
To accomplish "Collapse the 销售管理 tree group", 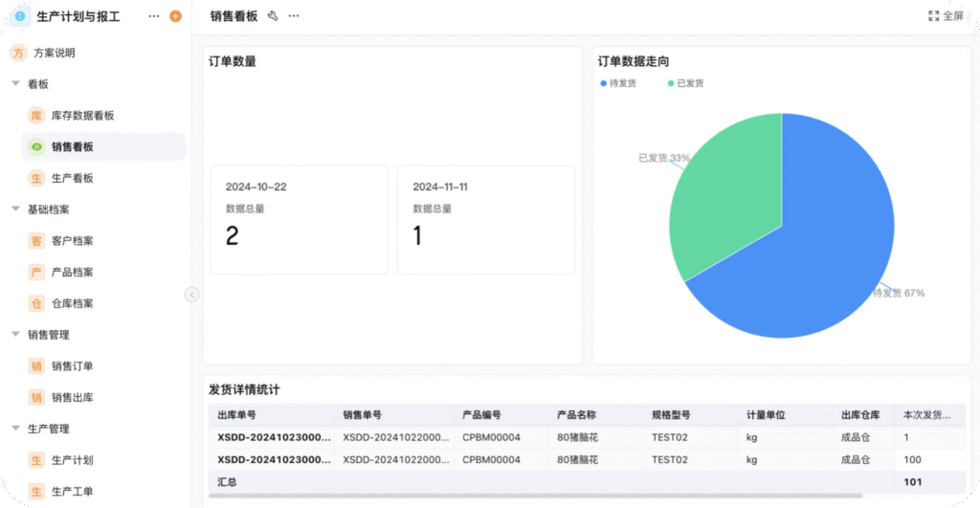I will pyautogui.click(x=15, y=335).
